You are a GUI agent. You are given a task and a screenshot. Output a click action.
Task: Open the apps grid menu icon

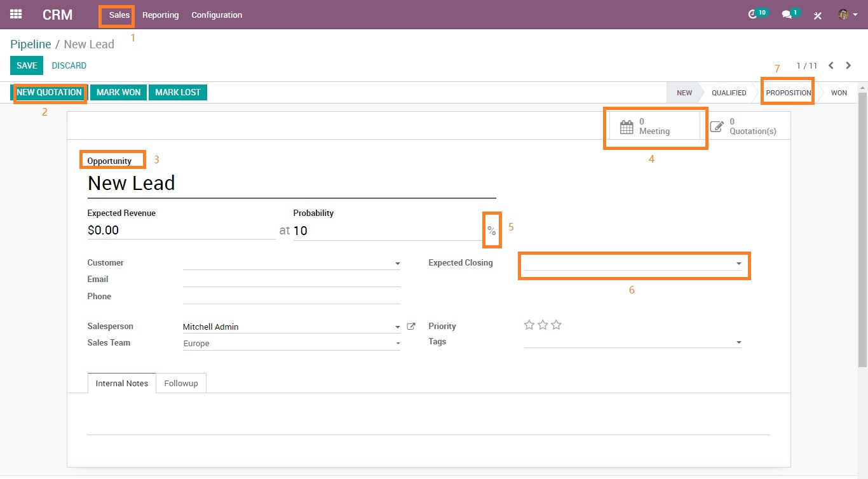[16, 14]
